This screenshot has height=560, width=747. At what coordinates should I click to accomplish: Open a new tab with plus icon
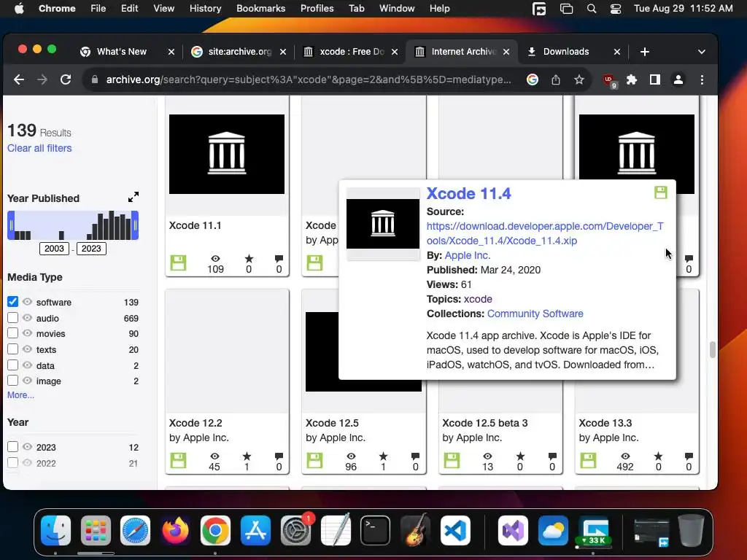[x=645, y=52]
